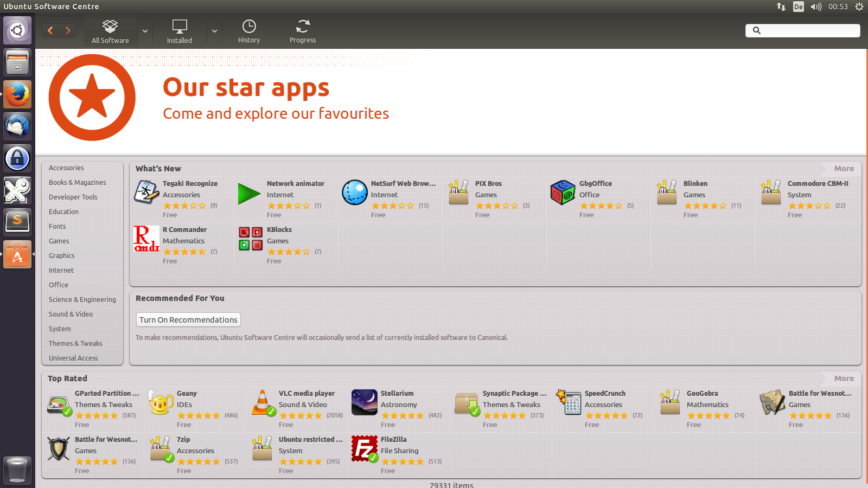This screenshot has width=868, height=488.
Task: Launch Firefox from the Ubuntu launcher
Action: [17, 94]
